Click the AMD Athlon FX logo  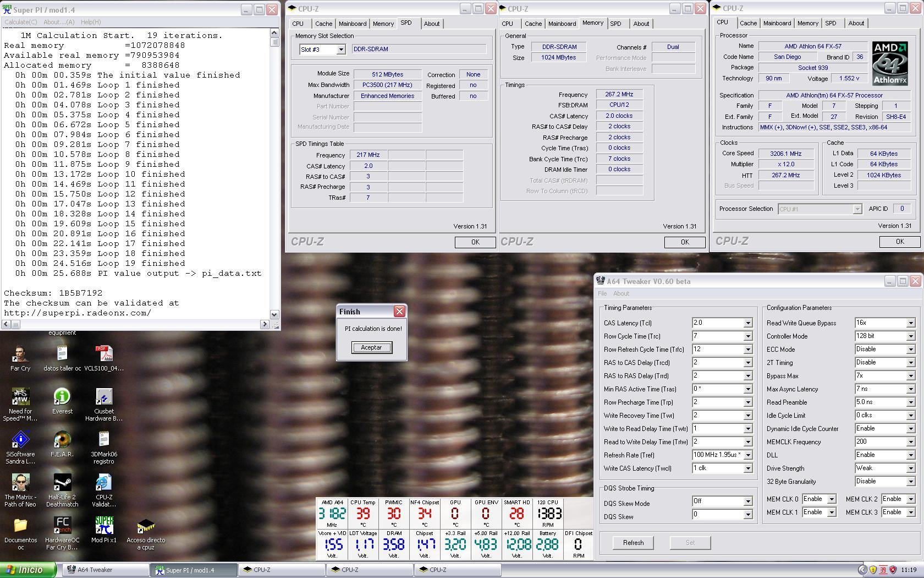coord(889,64)
